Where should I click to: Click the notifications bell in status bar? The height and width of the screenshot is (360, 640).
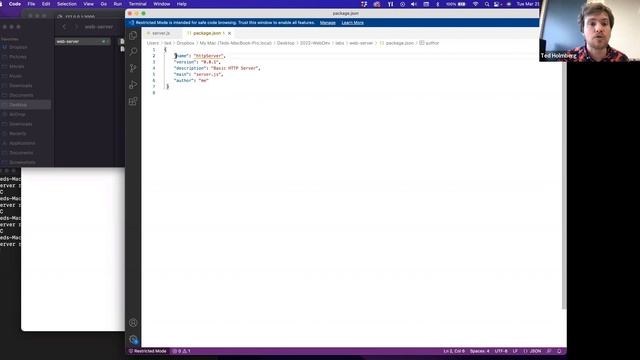coord(559,351)
